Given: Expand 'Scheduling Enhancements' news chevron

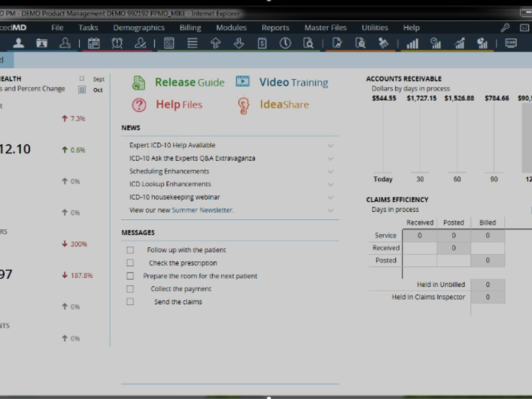Looking at the screenshot, I should (x=330, y=171).
